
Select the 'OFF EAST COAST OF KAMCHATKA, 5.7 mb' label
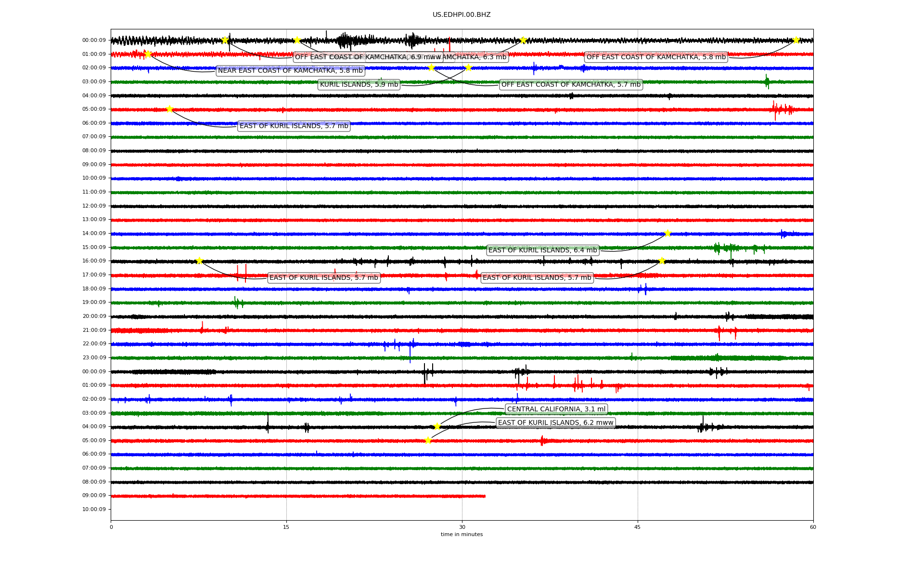pyautogui.click(x=571, y=85)
